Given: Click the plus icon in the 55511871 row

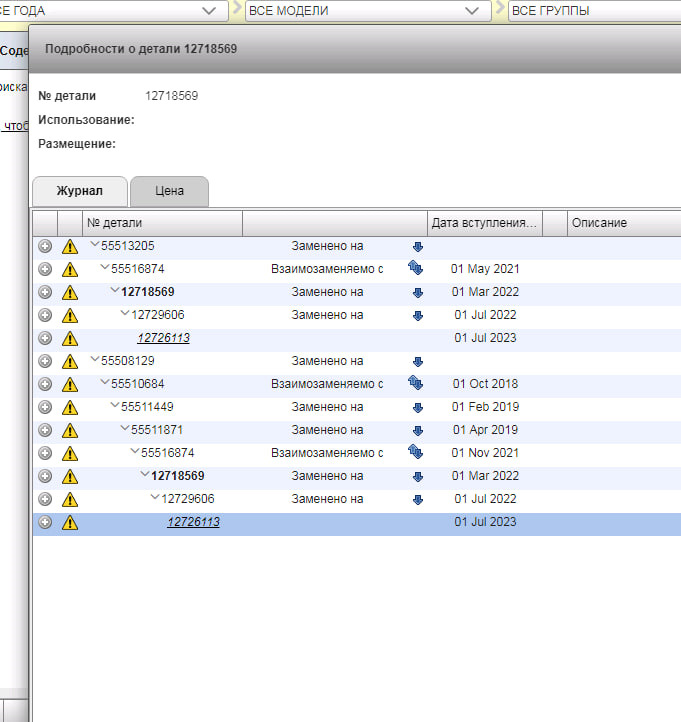Looking at the screenshot, I should (44, 430).
